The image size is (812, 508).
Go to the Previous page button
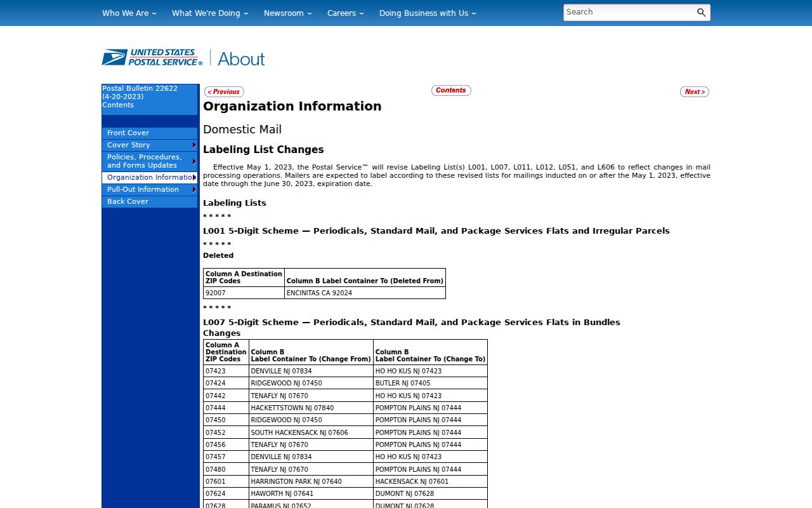(x=224, y=91)
